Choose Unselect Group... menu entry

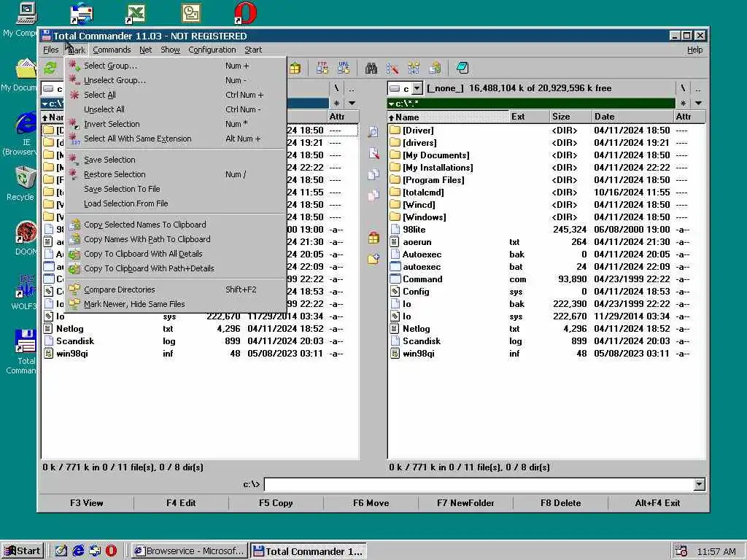click(175, 80)
